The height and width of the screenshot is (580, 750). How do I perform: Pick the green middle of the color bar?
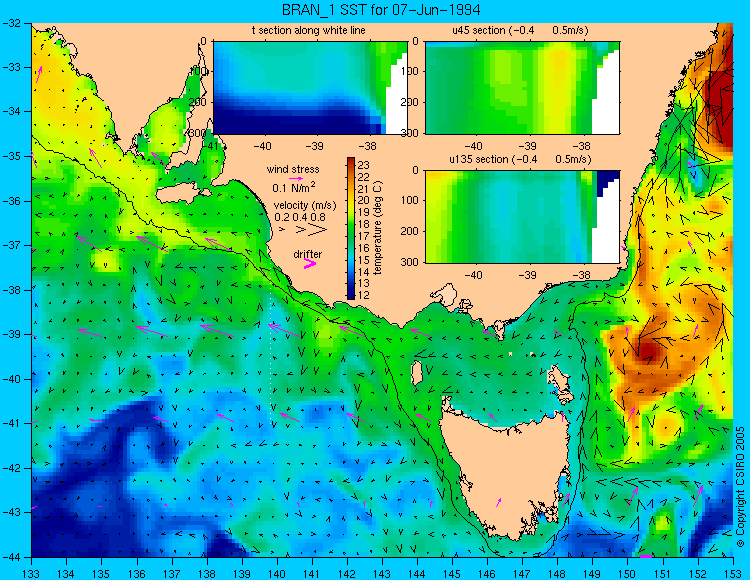[351, 230]
